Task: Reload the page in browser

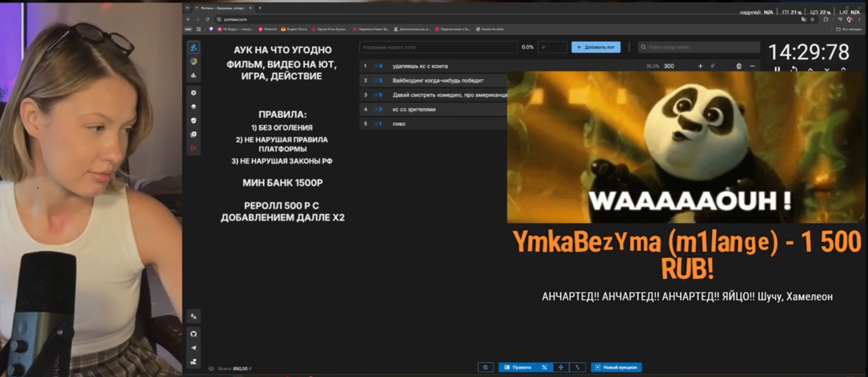Action: click(207, 19)
